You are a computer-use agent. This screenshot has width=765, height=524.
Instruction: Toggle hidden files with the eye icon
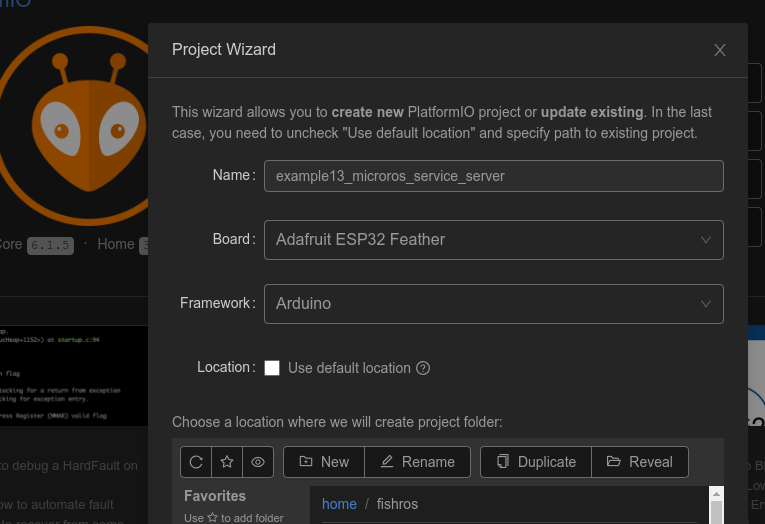click(x=258, y=462)
